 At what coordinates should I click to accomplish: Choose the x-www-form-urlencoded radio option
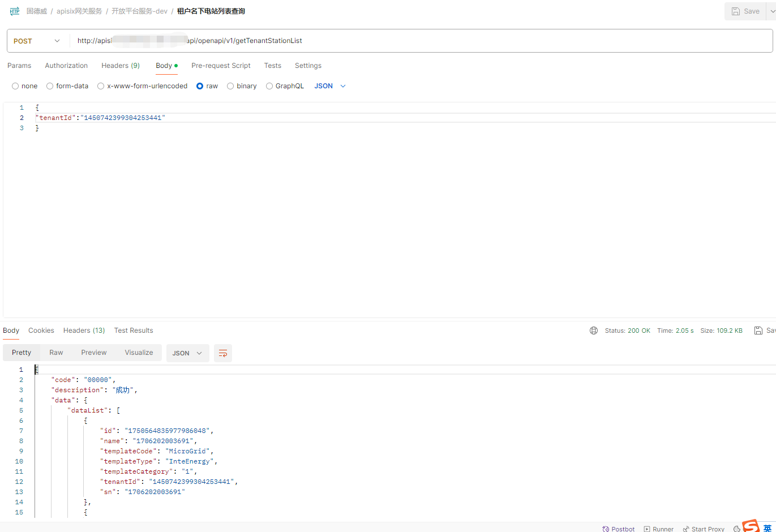click(x=142, y=86)
